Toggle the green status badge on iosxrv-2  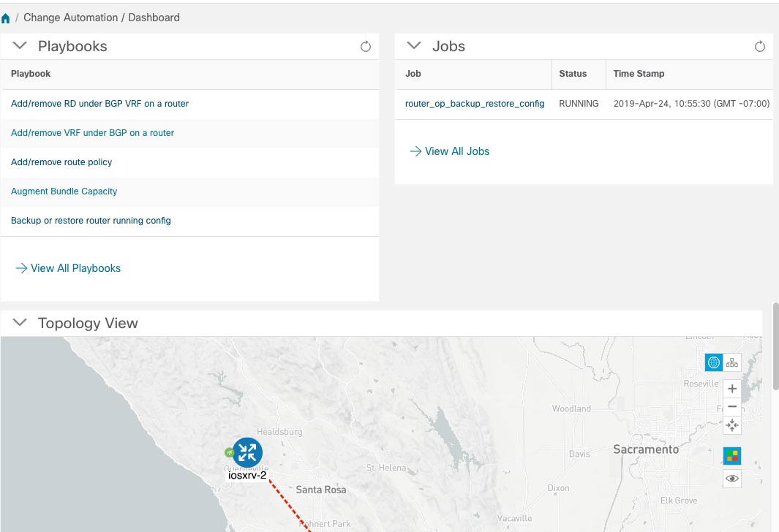point(229,452)
